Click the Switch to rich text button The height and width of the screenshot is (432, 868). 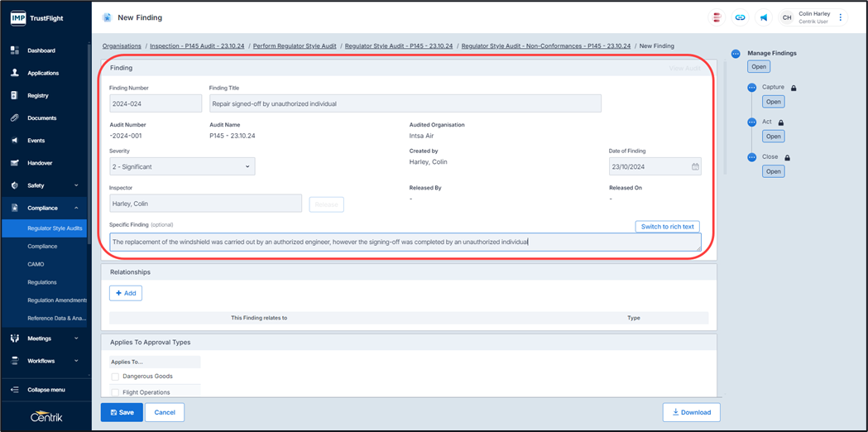(667, 227)
